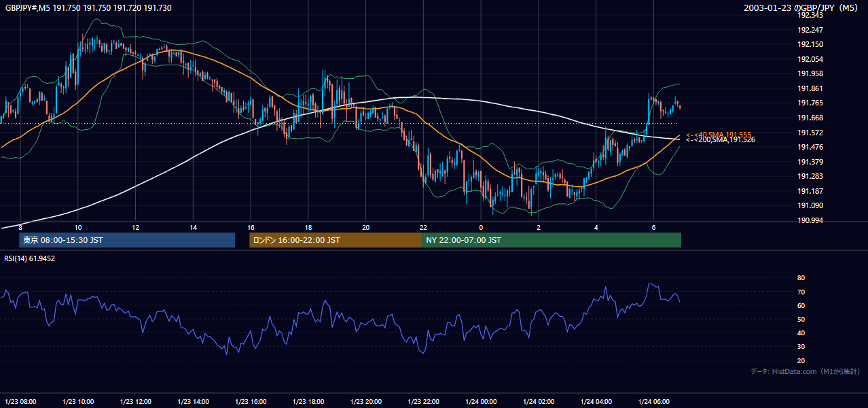The image size is (868, 408).
Task: Click price axis label 192.150
Action: click(x=810, y=44)
